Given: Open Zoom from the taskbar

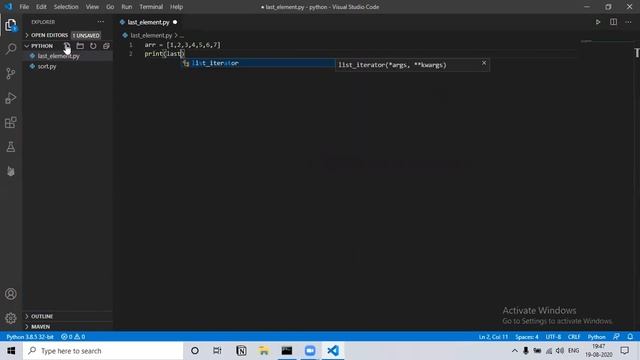Looking at the screenshot, I should coord(310,351).
